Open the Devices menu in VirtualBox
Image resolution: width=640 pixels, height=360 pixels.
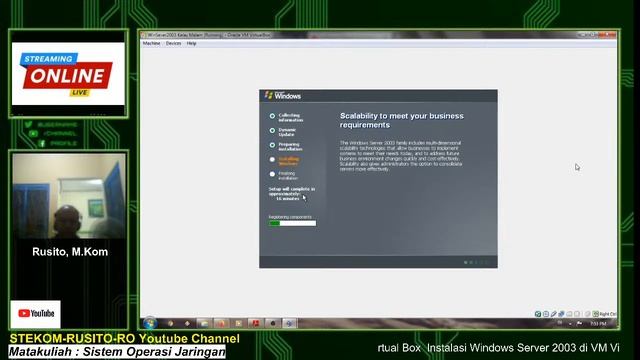click(173, 43)
